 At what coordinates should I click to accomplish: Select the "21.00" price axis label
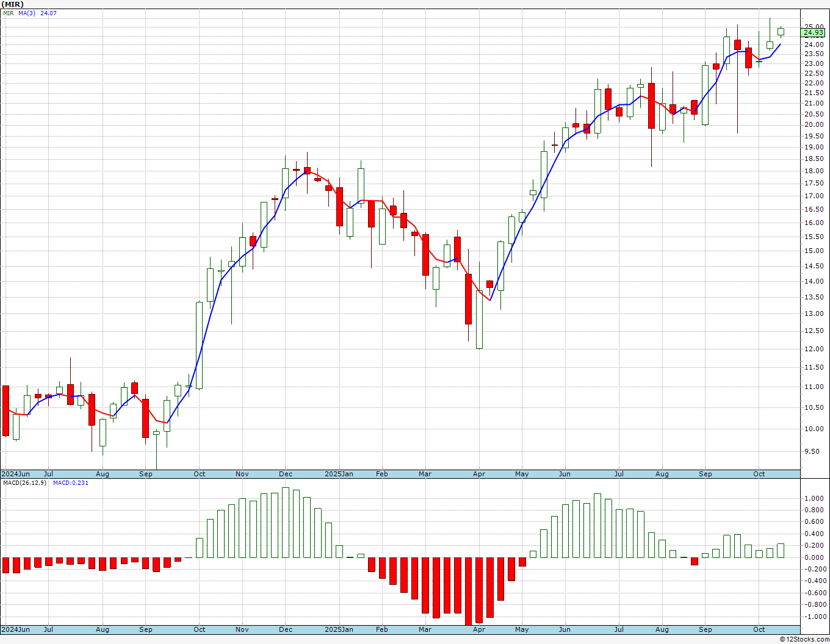click(814, 104)
